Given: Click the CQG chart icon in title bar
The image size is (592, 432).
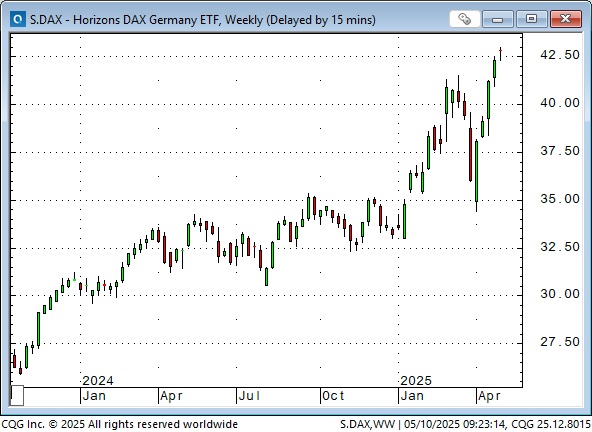Looking at the screenshot, I should click(x=17, y=19).
